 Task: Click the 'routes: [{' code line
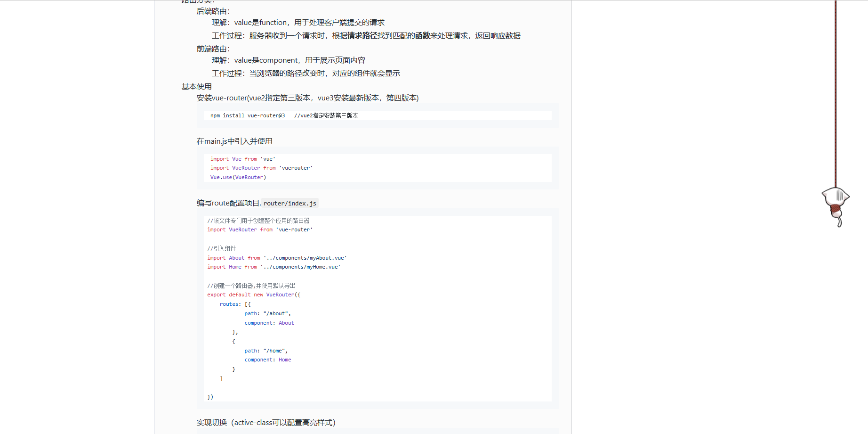(235, 304)
